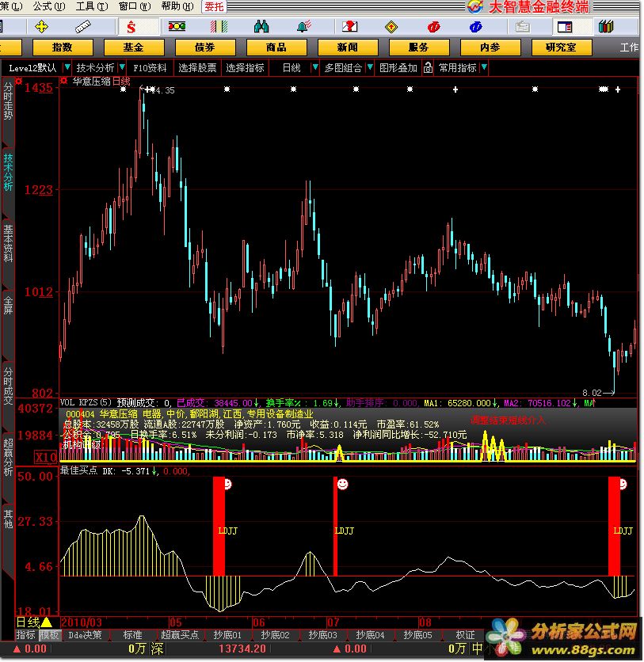Select the 模板 bottom tab

pos(49,634)
